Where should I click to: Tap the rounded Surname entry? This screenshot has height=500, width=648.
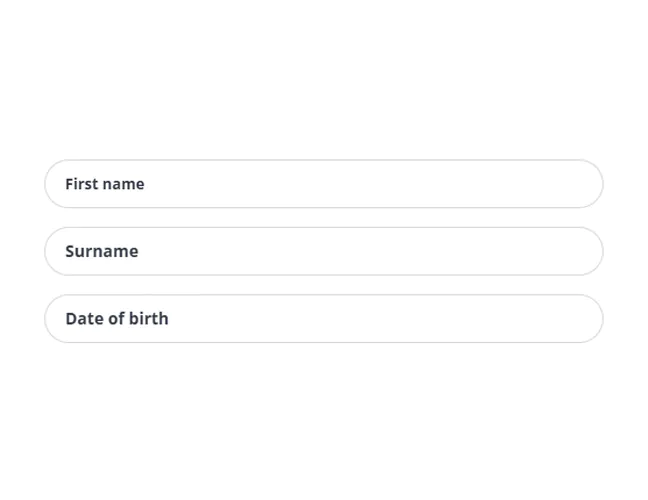click(x=323, y=251)
